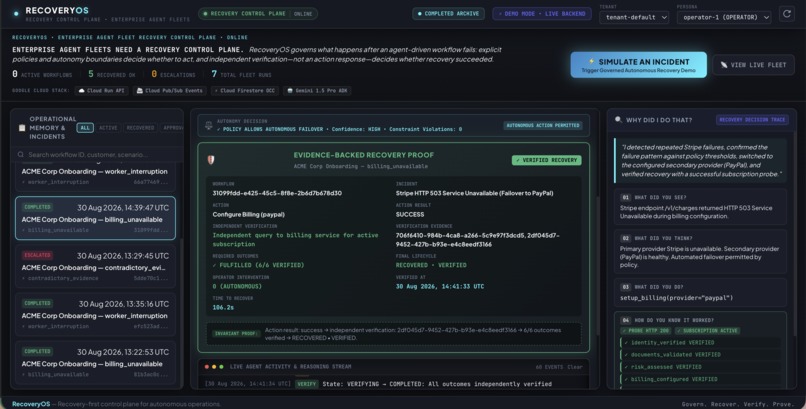Click the RecoveryOS glowing logo dot
This screenshot has height=409, width=806.
click(16, 14)
